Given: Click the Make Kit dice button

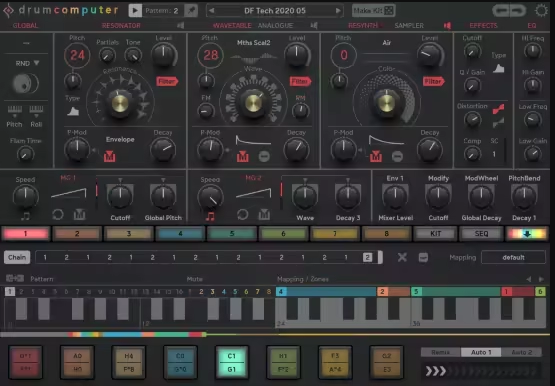Looking at the screenshot, I should (x=374, y=11).
